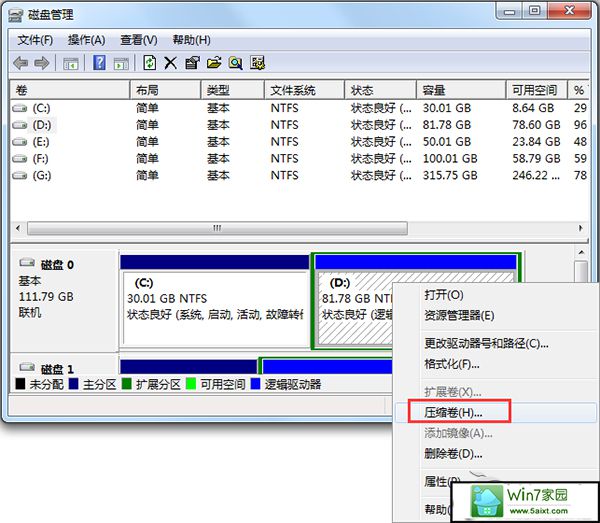Screen dimensions: 600x523
Task: Sort by the 状态 column header
Action: pyautogui.click(x=380, y=90)
